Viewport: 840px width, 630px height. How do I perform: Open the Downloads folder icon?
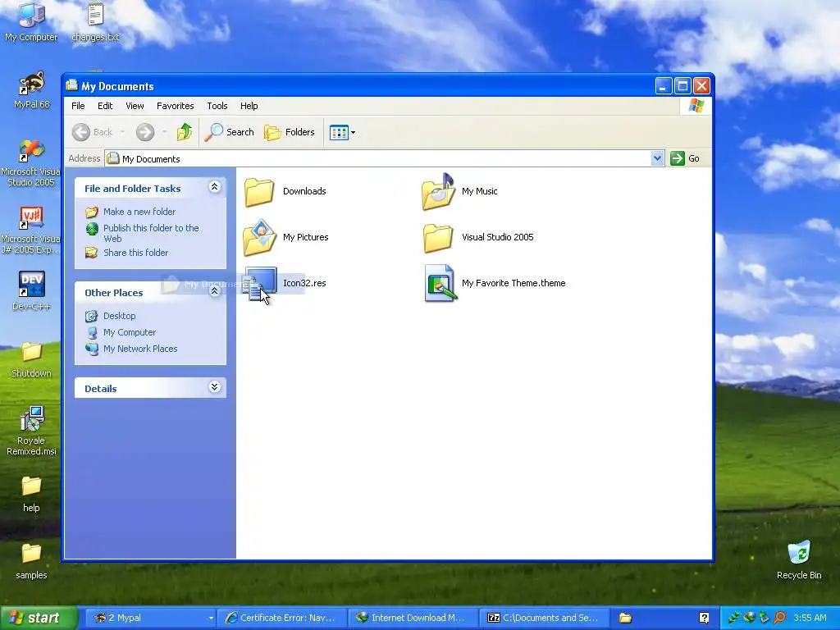(259, 191)
